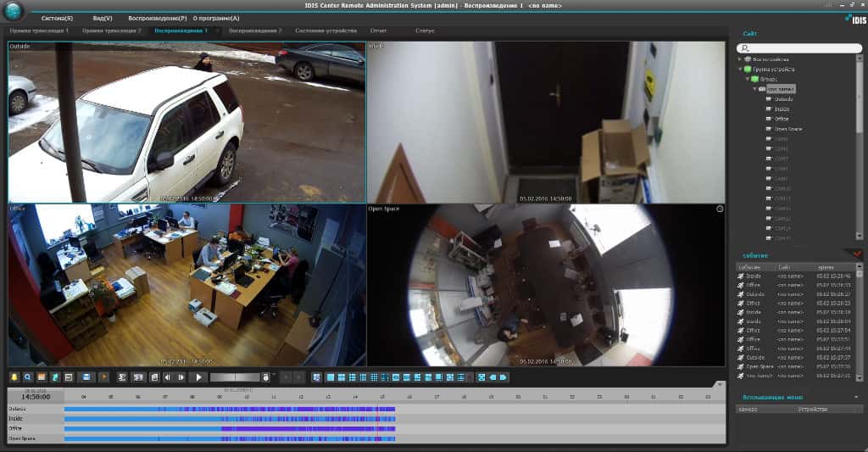The image size is (868, 452).
Task: Step one frame forward
Action: tap(181, 377)
